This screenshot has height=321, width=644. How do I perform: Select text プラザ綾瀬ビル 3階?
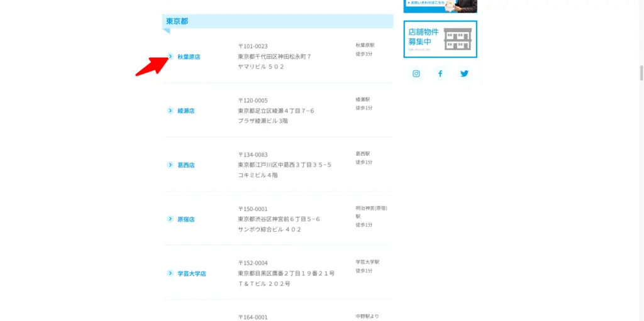263,121
